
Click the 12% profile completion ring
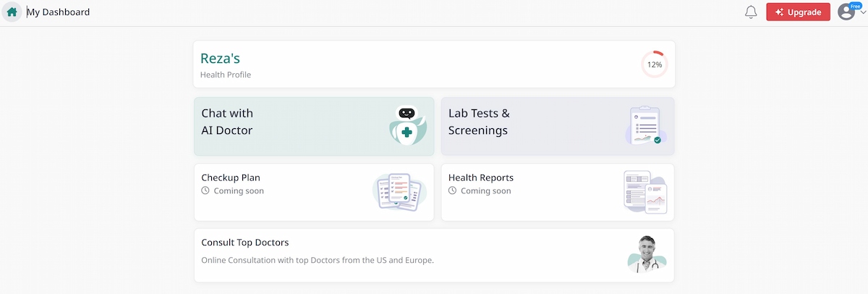[654, 64]
